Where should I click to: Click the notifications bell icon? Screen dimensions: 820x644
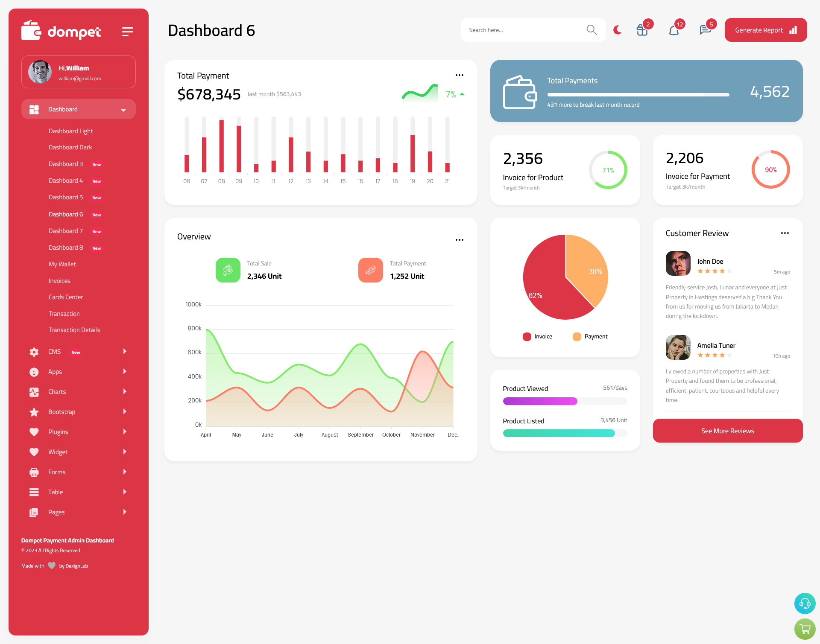pos(674,30)
